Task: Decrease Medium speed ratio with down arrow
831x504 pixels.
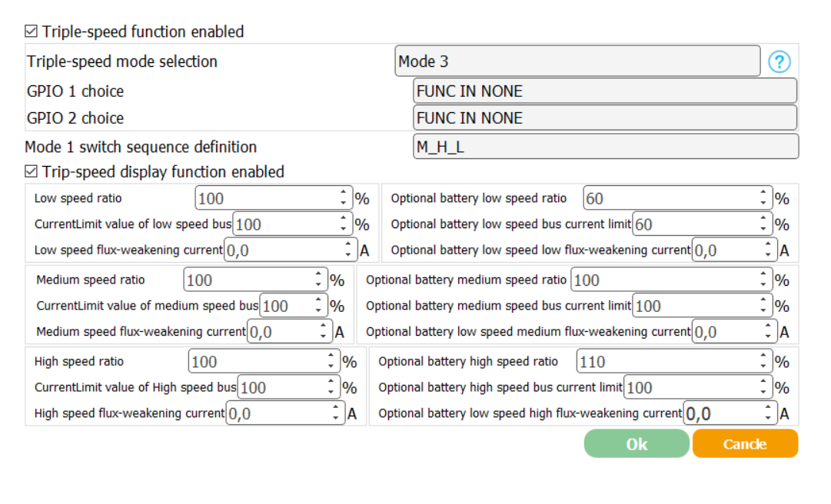Action: point(318,284)
